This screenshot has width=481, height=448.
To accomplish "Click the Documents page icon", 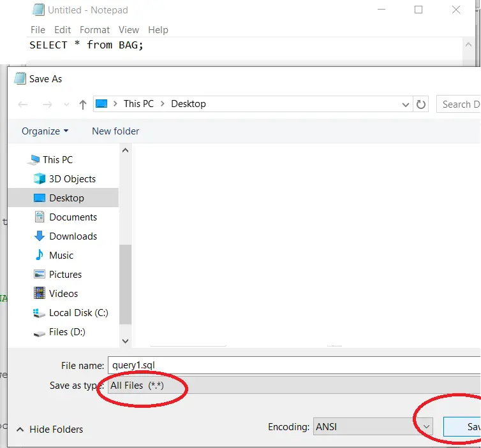I will 40,217.
